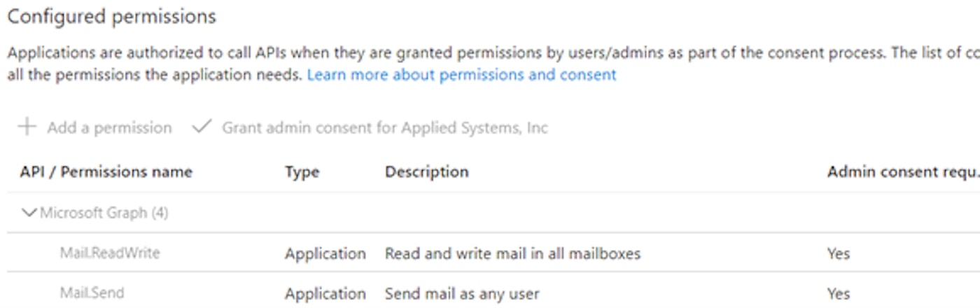Grant admin consent for Applied Systems, Inc
The image size is (980, 308).
tap(384, 127)
